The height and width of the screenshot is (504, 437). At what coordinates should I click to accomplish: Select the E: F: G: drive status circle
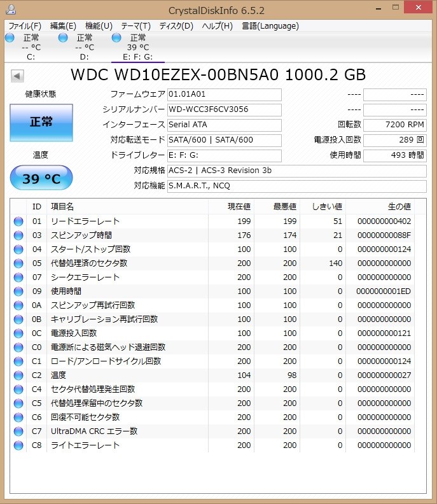click(x=116, y=38)
